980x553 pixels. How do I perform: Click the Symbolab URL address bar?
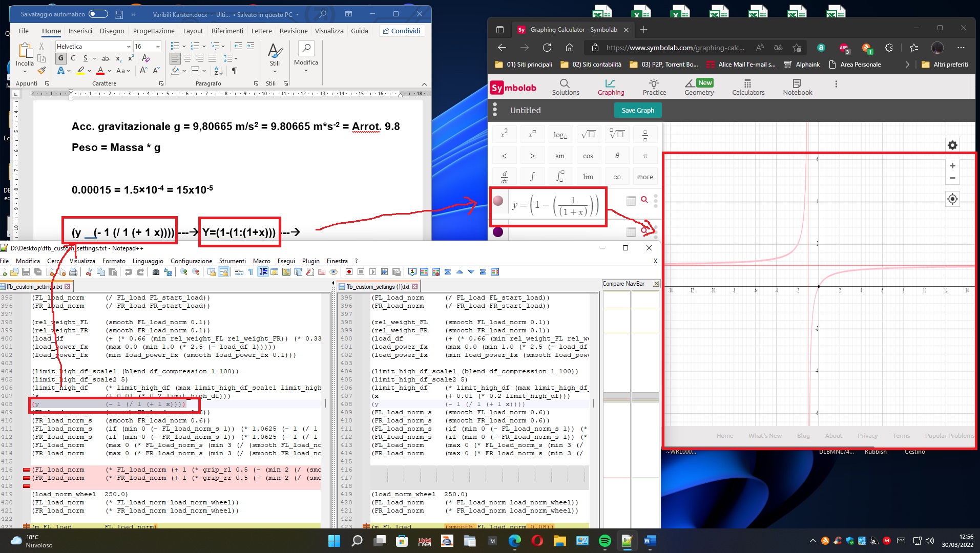coord(675,48)
